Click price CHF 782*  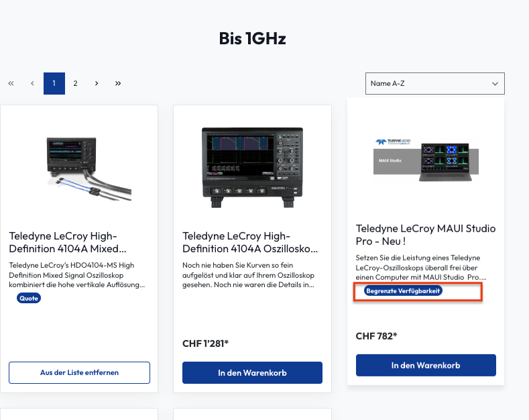tap(376, 336)
